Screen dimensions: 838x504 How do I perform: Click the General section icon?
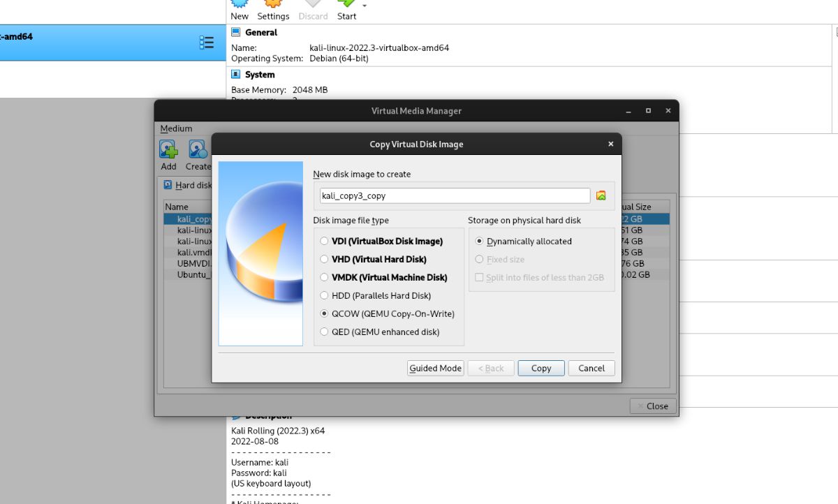tap(235, 32)
